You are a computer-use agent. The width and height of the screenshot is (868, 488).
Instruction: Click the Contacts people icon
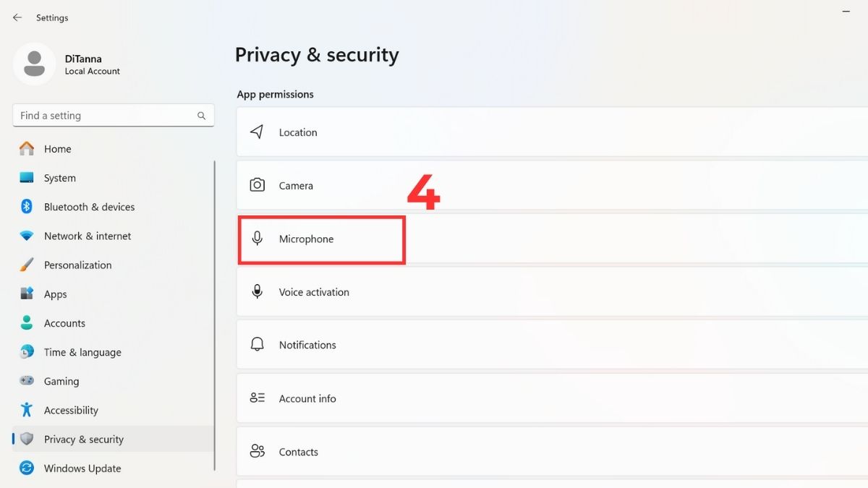coord(257,450)
